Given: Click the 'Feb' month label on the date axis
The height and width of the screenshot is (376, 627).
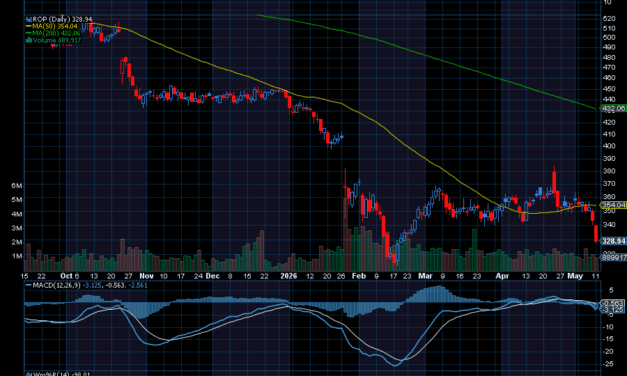Looking at the screenshot, I should (359, 276).
